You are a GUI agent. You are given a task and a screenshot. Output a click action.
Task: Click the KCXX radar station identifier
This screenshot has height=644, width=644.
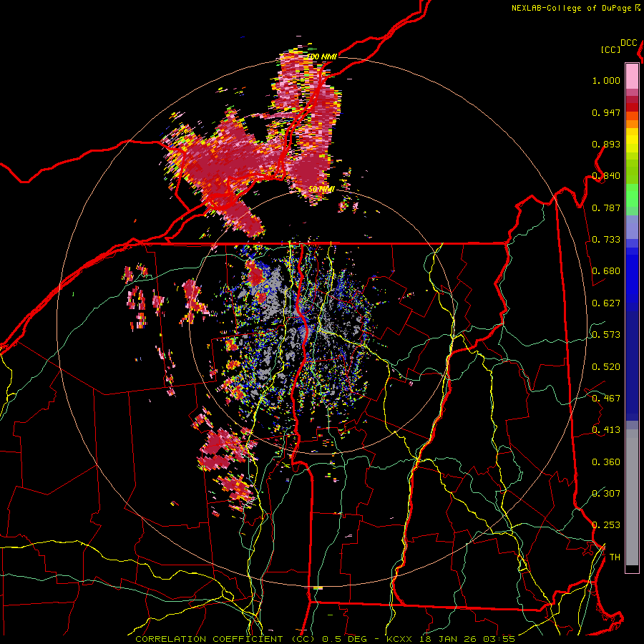pyautogui.click(x=399, y=639)
